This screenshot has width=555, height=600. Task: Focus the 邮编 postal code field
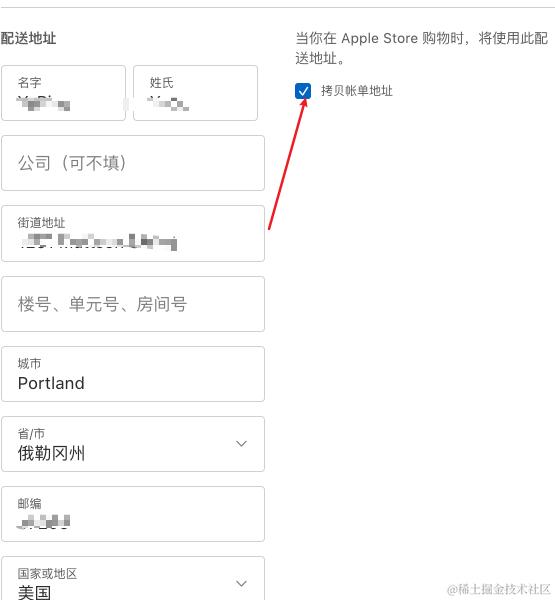(x=133, y=514)
